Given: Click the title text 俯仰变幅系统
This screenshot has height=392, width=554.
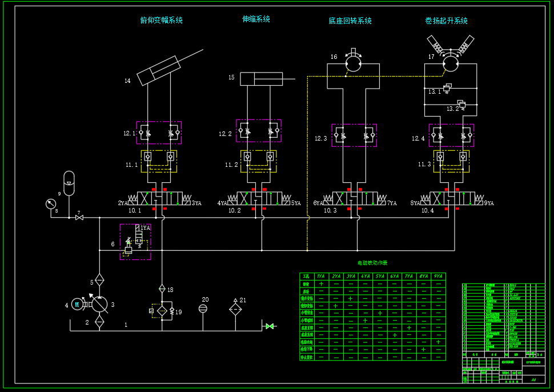Looking at the screenshot, I should [x=162, y=20].
